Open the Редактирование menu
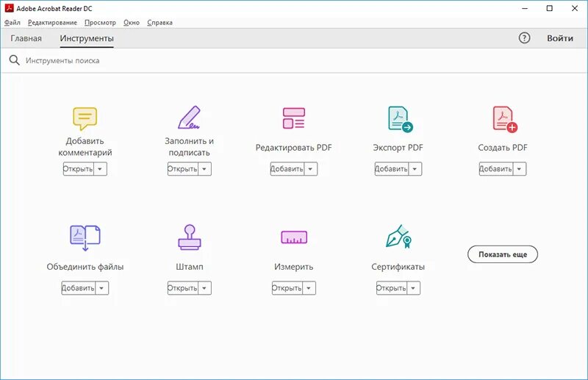 (x=52, y=23)
